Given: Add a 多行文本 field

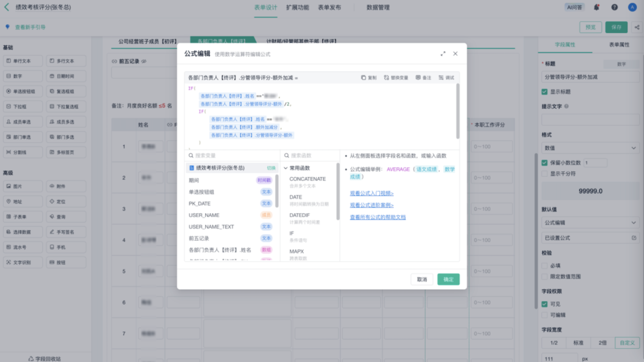Looking at the screenshot, I should [66, 61].
